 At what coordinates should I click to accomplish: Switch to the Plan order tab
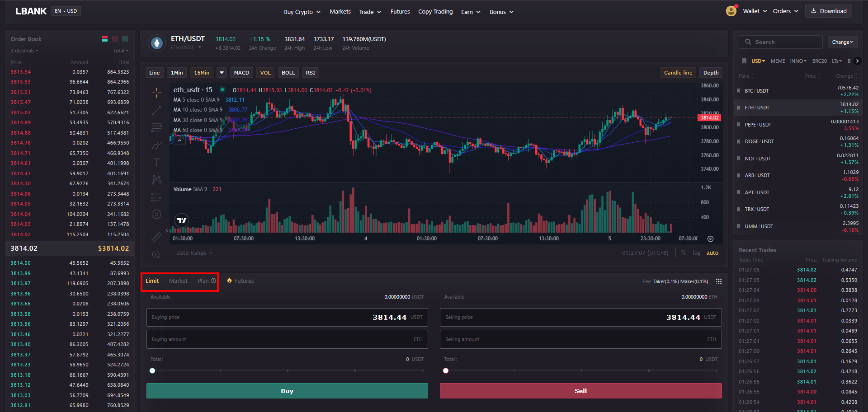(x=203, y=281)
